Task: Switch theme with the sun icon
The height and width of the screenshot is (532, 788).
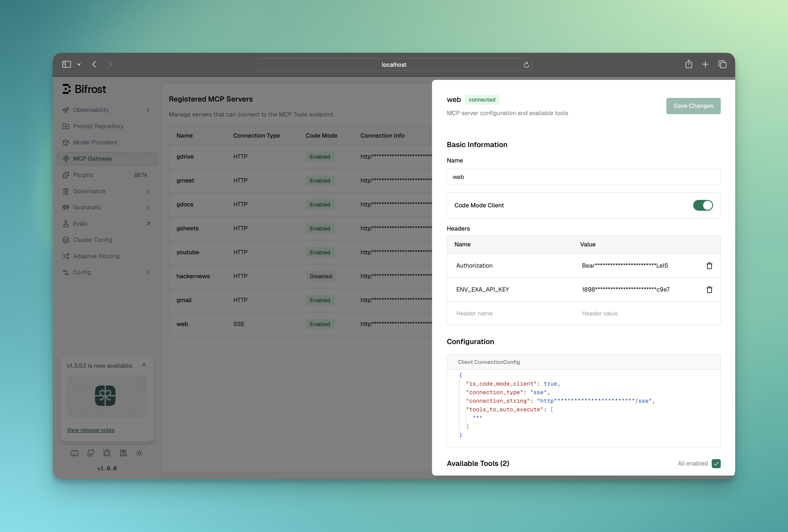Action: 139,453
